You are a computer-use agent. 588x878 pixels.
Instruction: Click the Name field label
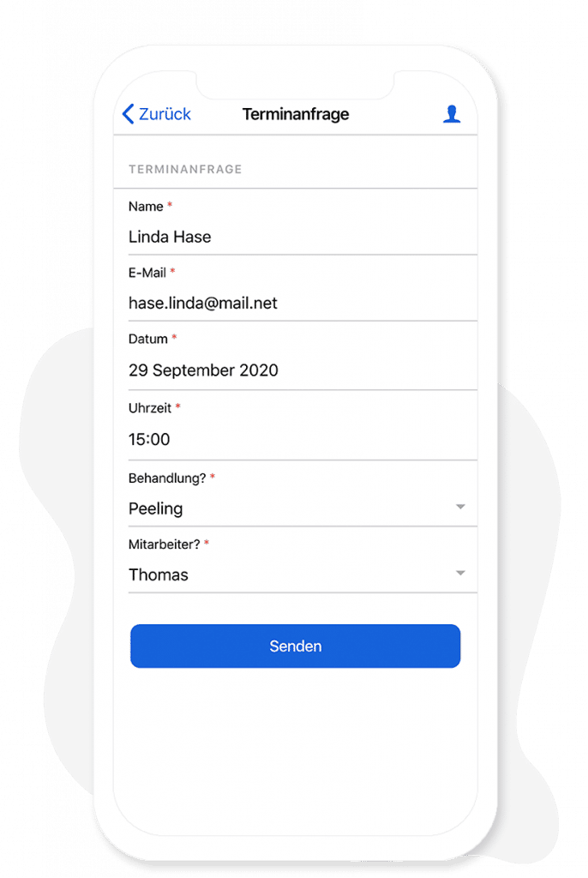tap(147, 207)
